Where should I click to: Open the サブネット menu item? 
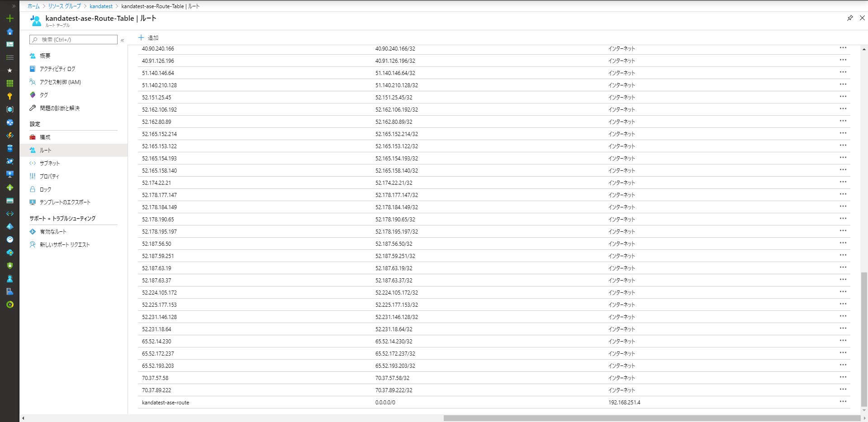(x=49, y=163)
